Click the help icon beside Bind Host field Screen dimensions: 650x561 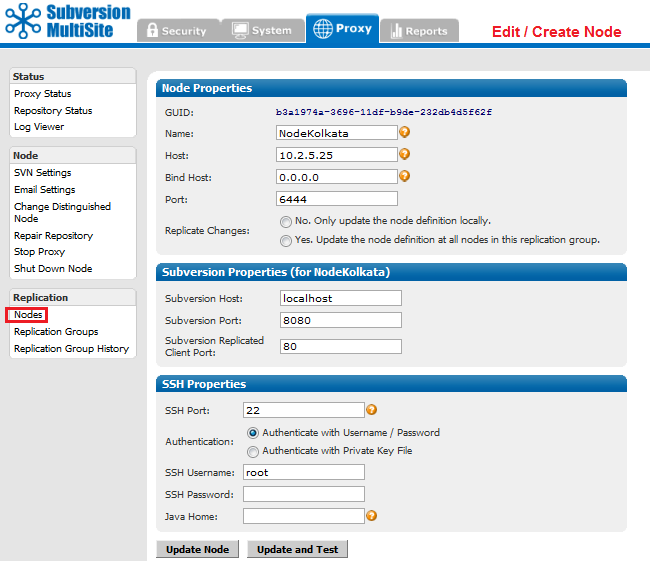pyautogui.click(x=405, y=176)
